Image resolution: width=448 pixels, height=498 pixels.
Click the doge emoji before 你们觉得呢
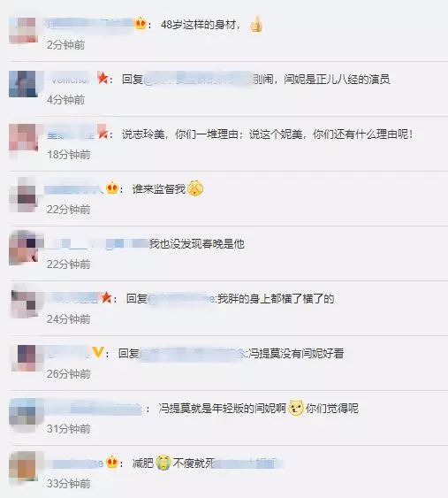pos(296,408)
